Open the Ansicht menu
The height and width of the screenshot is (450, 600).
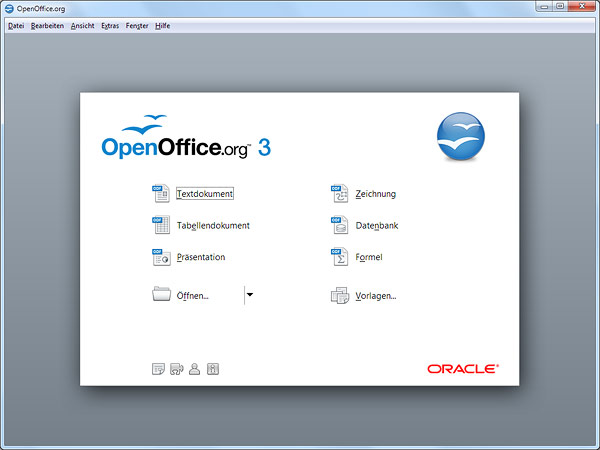coord(82,26)
